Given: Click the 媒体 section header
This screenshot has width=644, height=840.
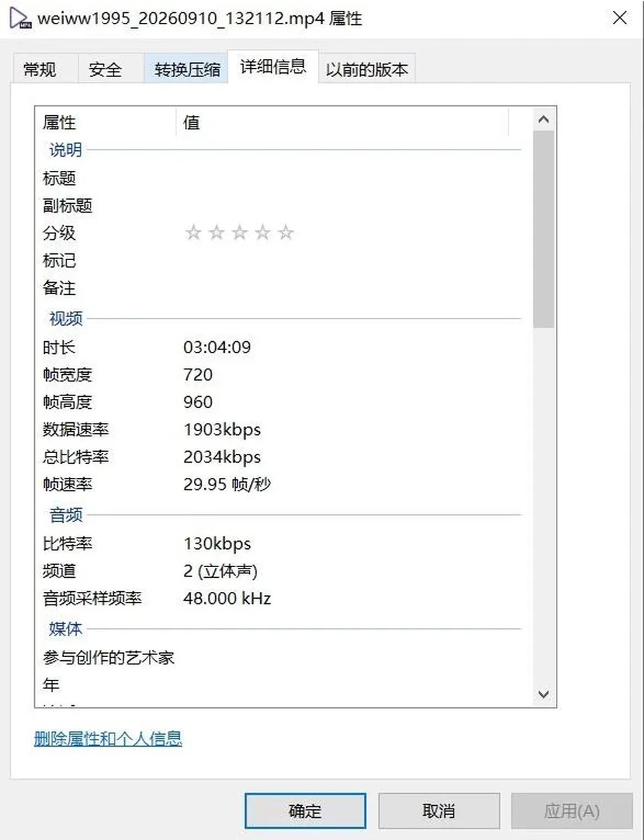Looking at the screenshot, I should [66, 629].
